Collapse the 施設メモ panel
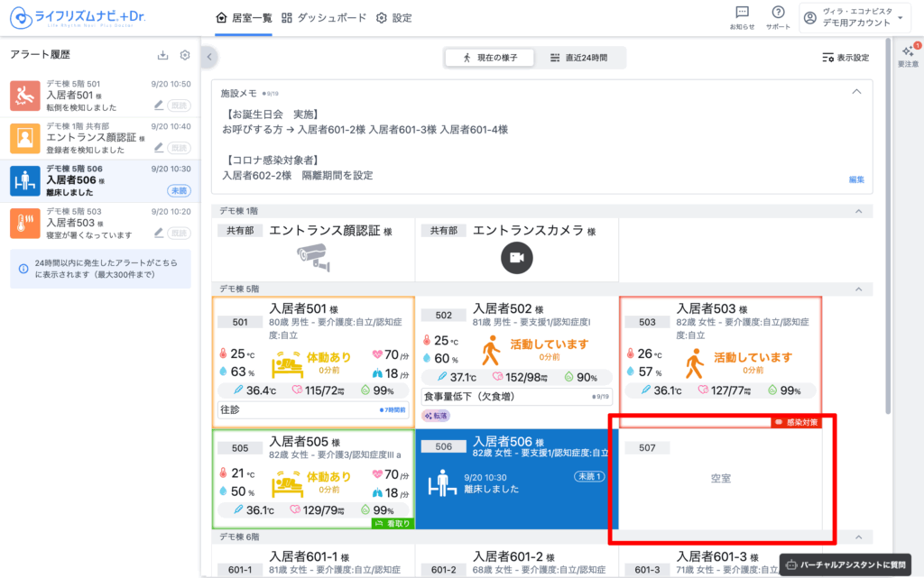This screenshot has height=578, width=924. [856, 92]
